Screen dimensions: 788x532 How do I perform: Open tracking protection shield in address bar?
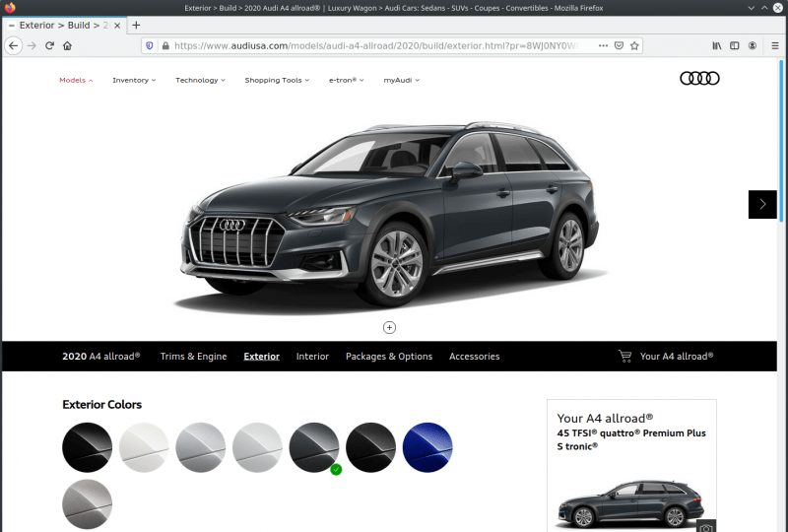pyautogui.click(x=150, y=45)
